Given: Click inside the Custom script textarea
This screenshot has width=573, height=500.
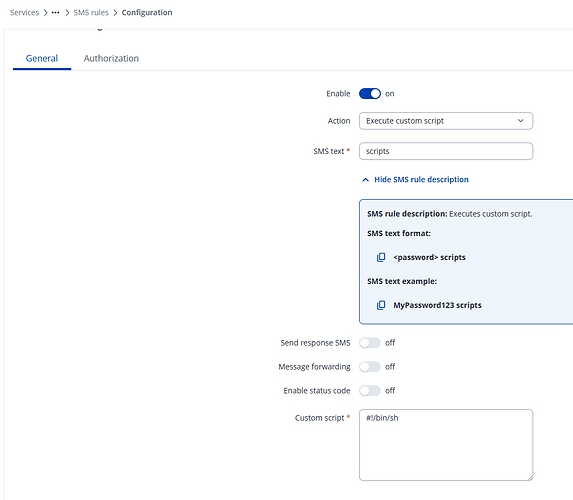Looking at the screenshot, I should point(446,445).
